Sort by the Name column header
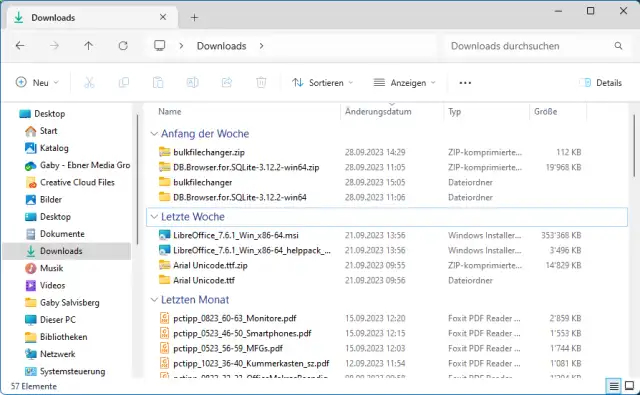 tap(169, 111)
